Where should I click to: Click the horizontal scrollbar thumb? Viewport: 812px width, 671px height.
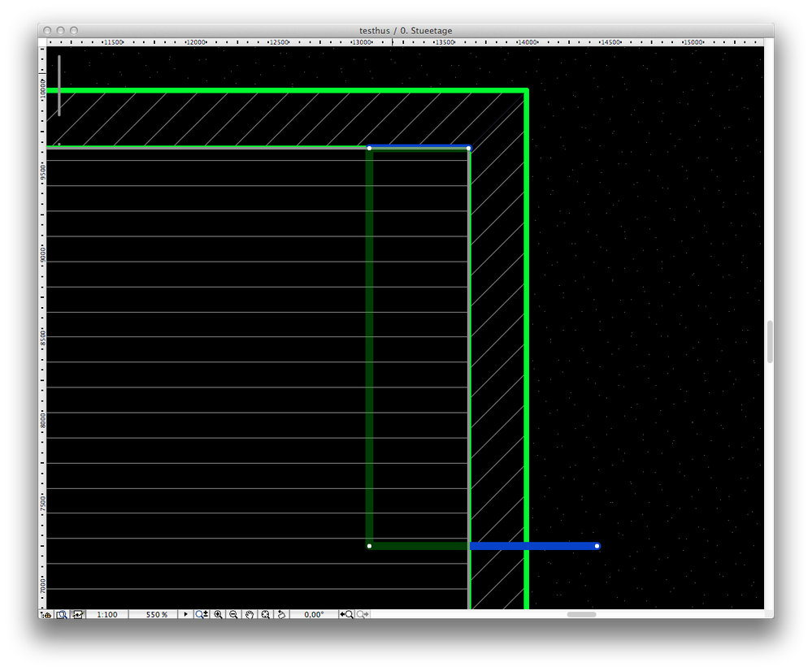pyautogui.click(x=581, y=615)
